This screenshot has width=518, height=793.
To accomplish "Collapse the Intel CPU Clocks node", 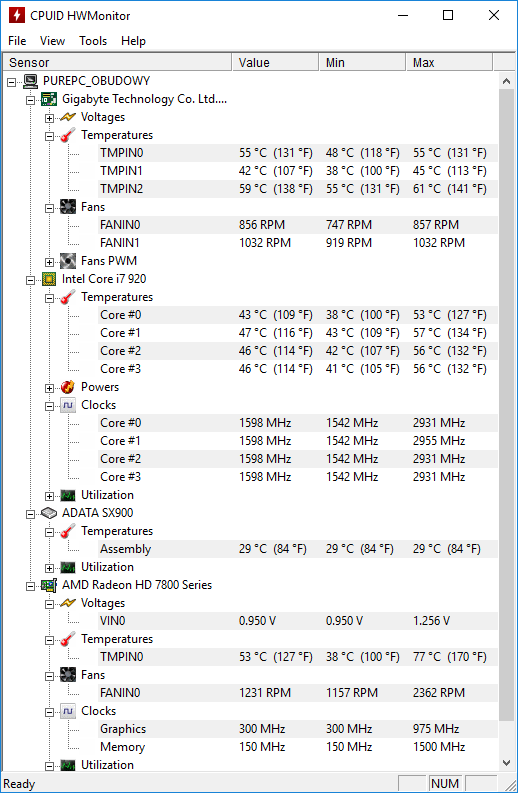I will point(49,406).
